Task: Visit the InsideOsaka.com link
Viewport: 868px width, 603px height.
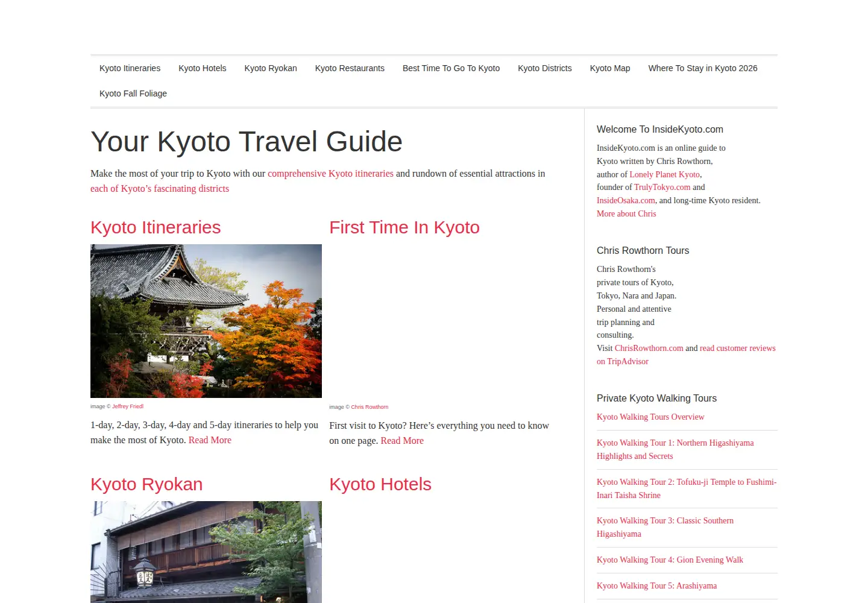Action: pos(626,200)
